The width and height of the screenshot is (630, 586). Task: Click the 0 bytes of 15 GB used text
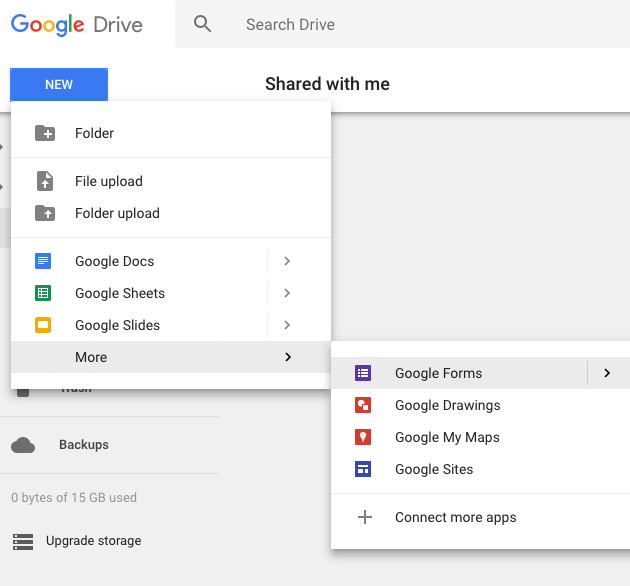click(74, 498)
